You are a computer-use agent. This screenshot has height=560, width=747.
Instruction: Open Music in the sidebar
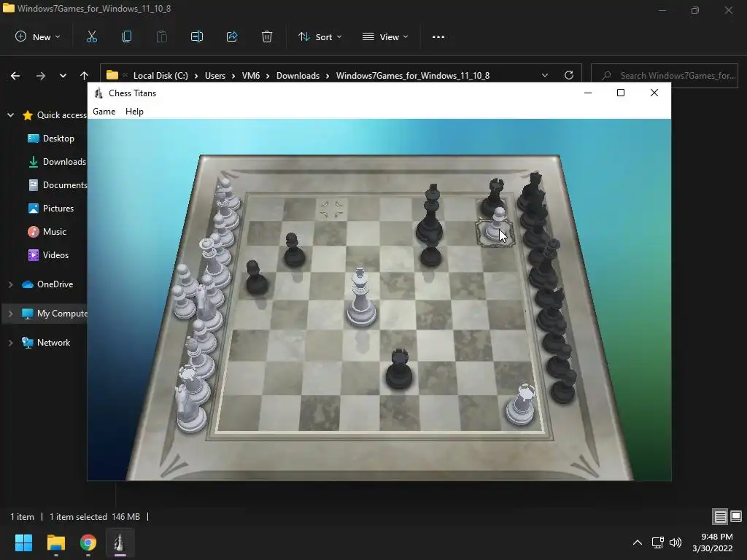tap(47, 232)
